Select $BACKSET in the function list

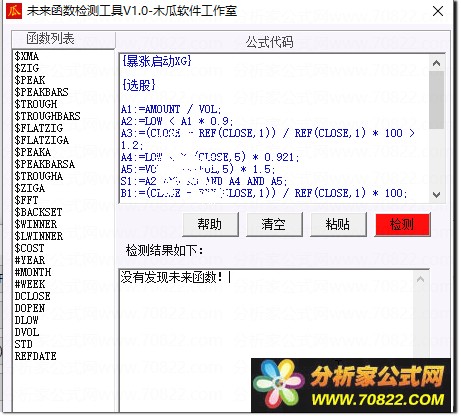(x=38, y=212)
